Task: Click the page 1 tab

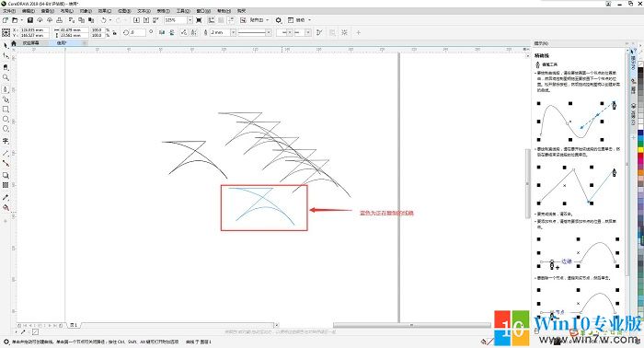Action: (74, 325)
